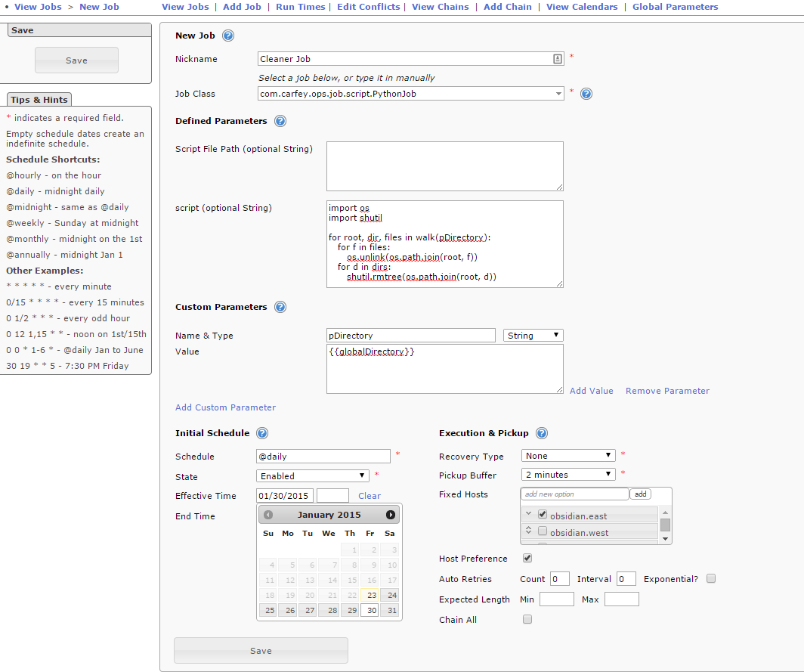
Task: Enable the Chain All checkbox
Action: tap(527, 619)
